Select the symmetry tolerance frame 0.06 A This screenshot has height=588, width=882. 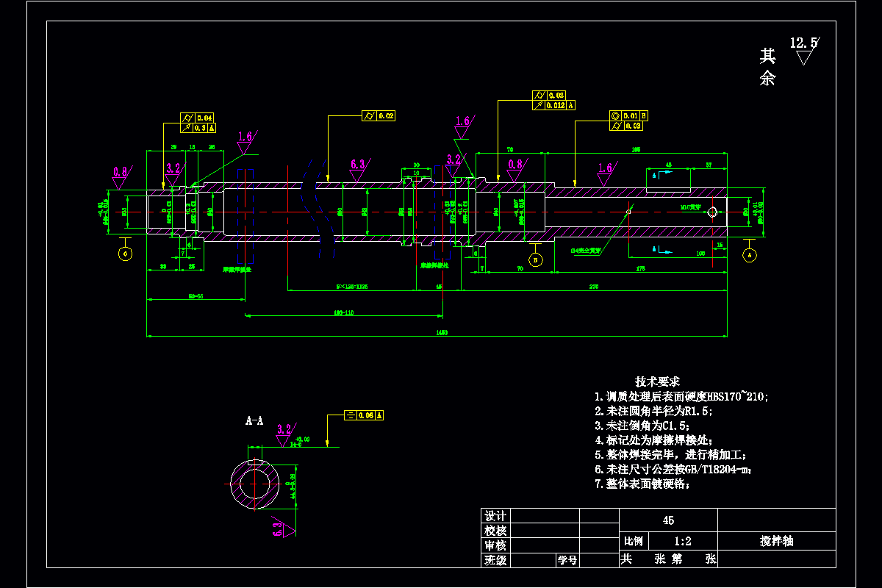[x=364, y=415]
